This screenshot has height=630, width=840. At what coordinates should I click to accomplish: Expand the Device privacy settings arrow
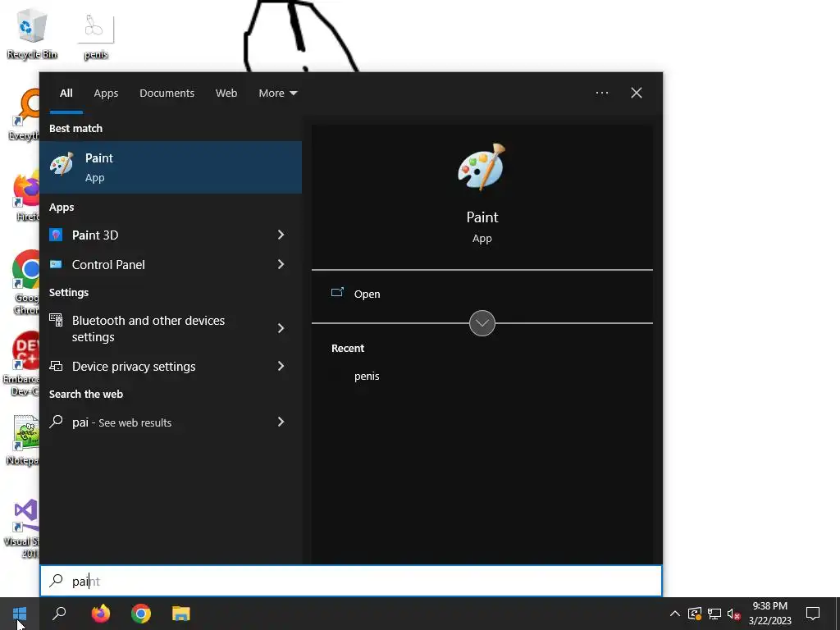[x=281, y=366]
